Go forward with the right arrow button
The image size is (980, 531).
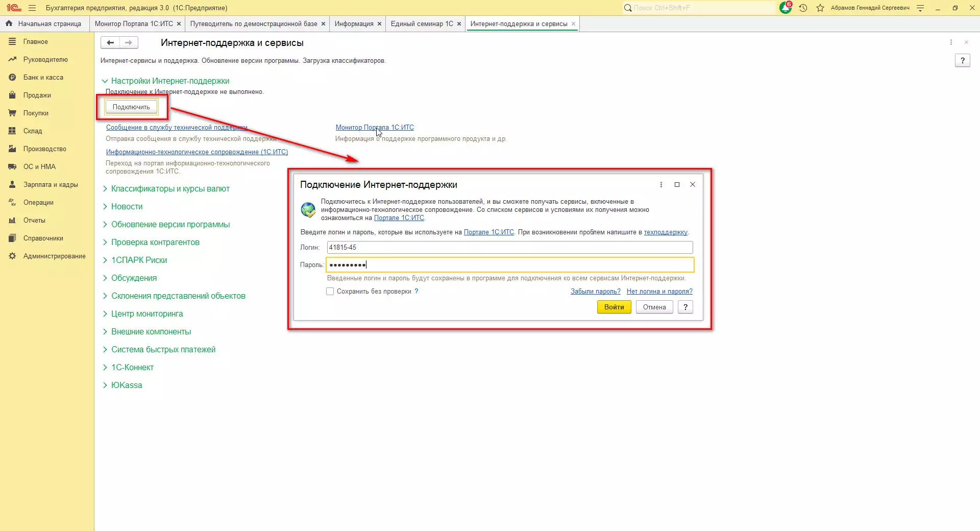click(x=129, y=42)
